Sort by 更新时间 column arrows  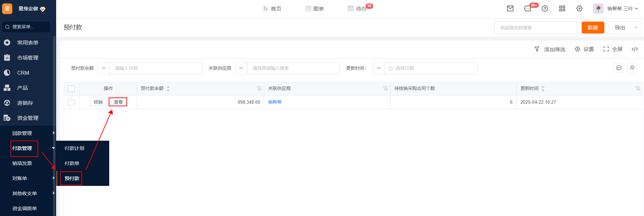(543, 88)
